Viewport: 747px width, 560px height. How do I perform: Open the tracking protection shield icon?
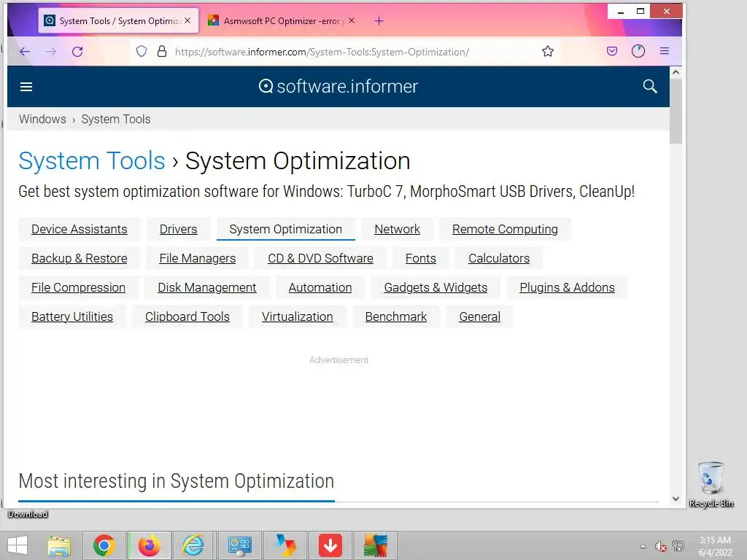point(142,52)
